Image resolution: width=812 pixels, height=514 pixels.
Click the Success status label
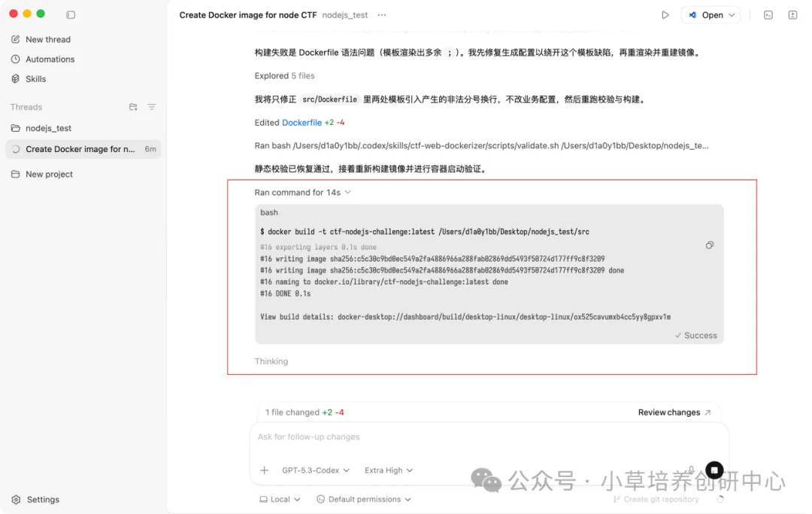pyautogui.click(x=695, y=335)
